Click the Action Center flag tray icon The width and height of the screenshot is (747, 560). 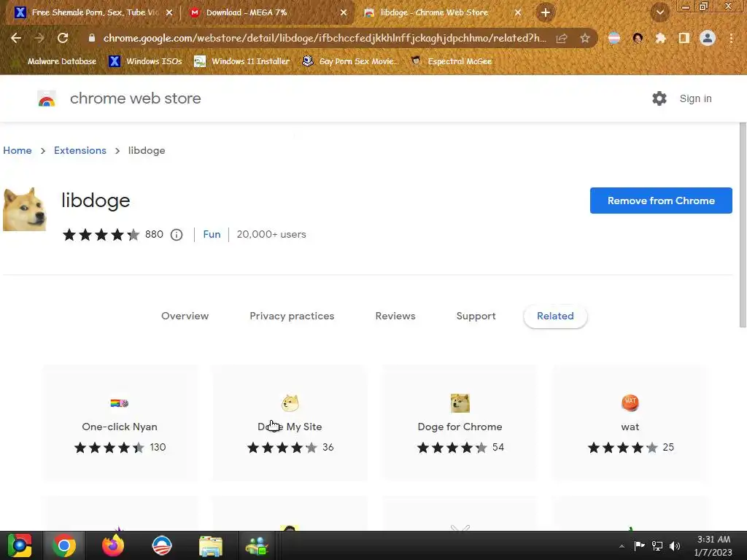point(639,545)
